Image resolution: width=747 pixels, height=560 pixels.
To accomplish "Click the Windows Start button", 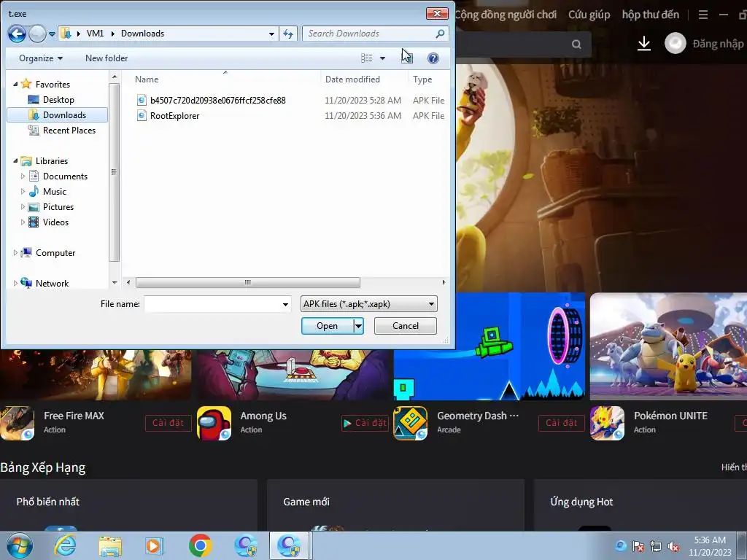I will point(20,545).
